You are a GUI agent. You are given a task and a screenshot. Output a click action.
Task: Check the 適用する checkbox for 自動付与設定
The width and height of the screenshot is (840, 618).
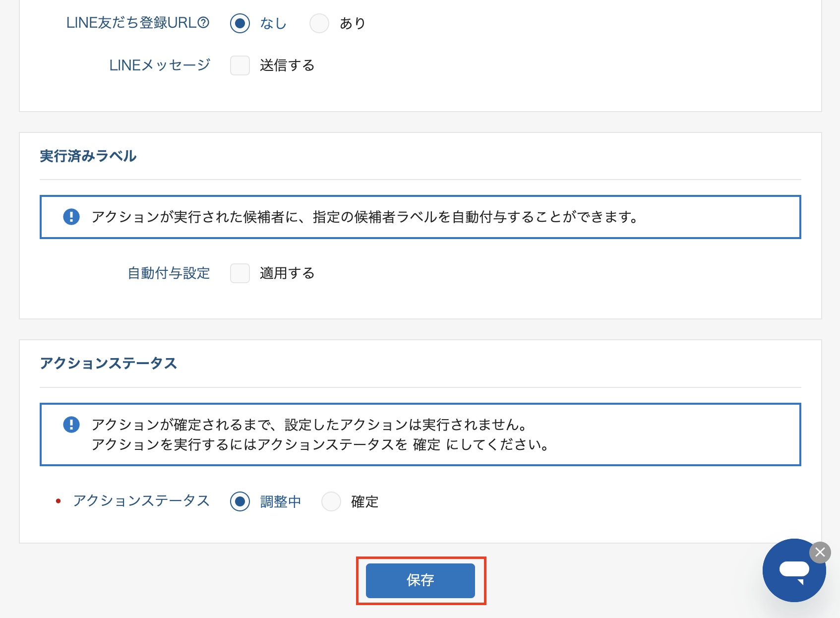[x=240, y=273]
